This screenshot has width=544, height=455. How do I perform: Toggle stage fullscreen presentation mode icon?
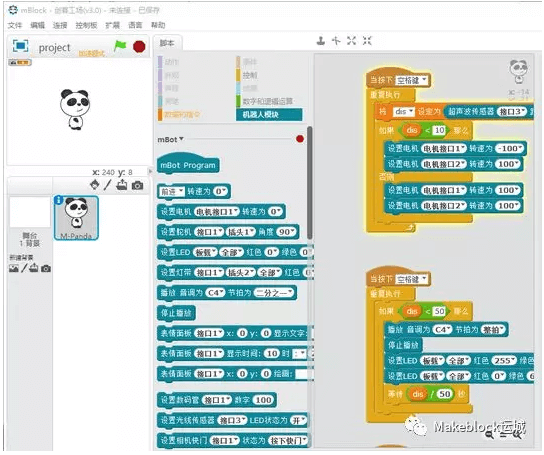tap(20, 45)
